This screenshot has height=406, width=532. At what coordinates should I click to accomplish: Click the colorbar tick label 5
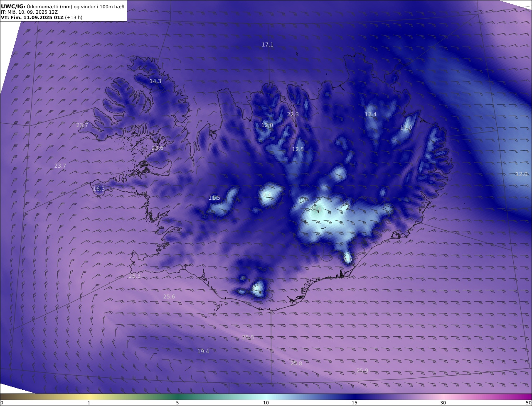coord(177,403)
